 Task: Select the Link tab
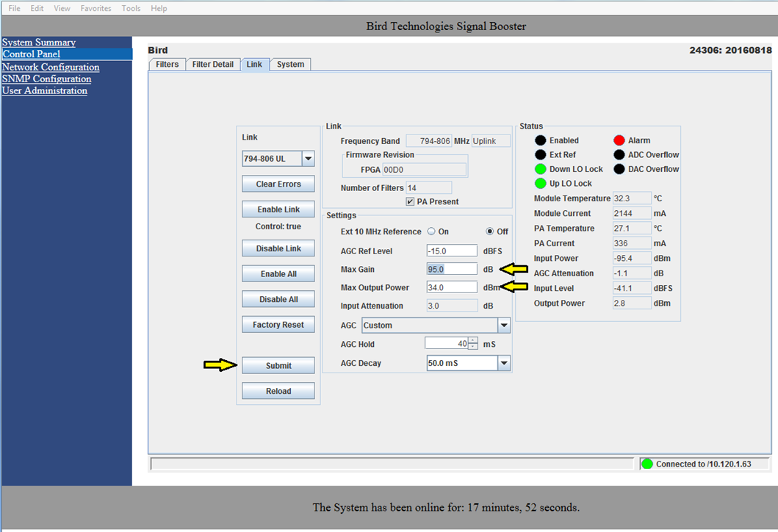tap(254, 65)
